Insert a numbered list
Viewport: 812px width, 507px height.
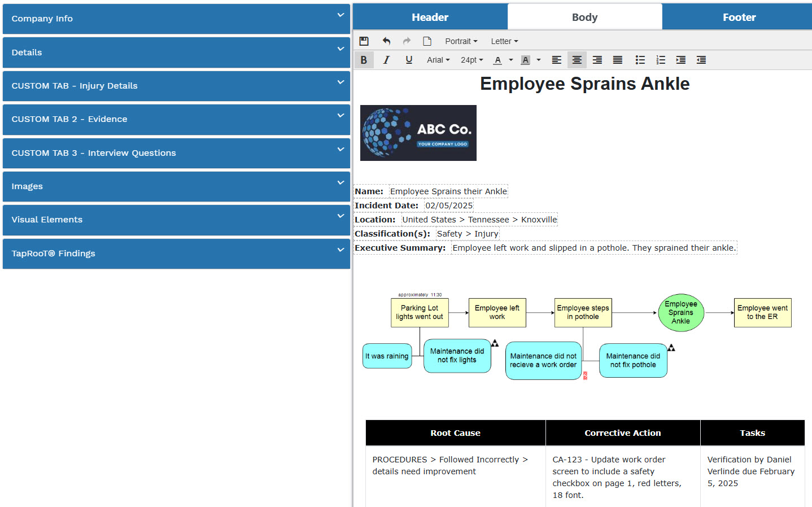coord(660,60)
